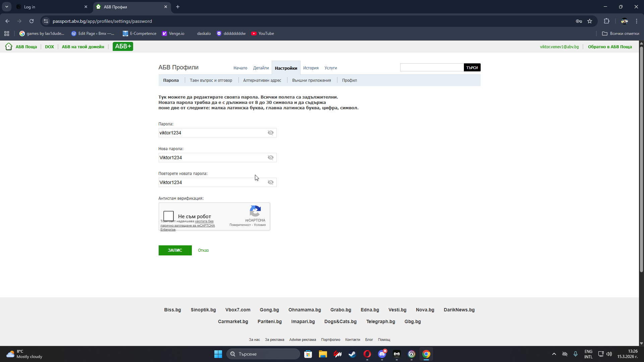
Task: Open 'games by lax1dude' bookmark
Action: click(42, 34)
